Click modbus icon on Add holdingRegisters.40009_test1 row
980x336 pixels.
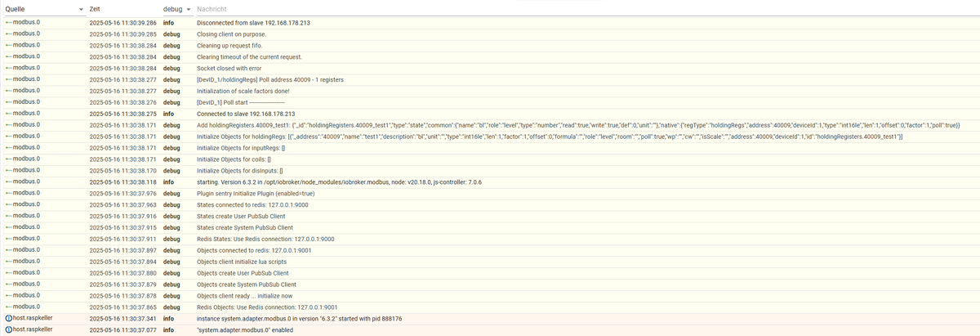[x=9, y=125]
